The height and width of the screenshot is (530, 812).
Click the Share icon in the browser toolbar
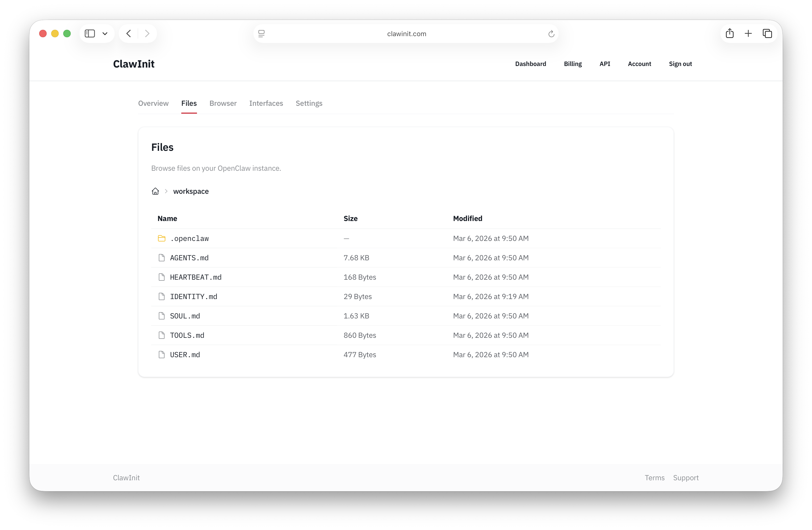730,33
